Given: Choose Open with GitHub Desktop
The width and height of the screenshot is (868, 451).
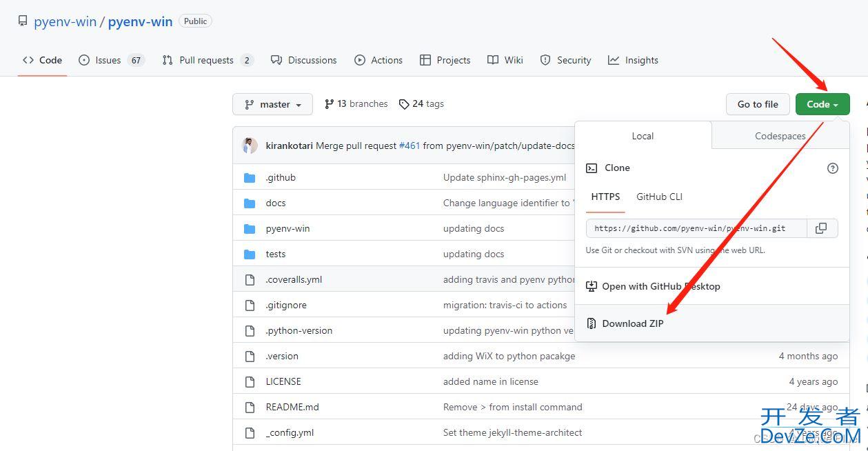Looking at the screenshot, I should coord(711,286).
